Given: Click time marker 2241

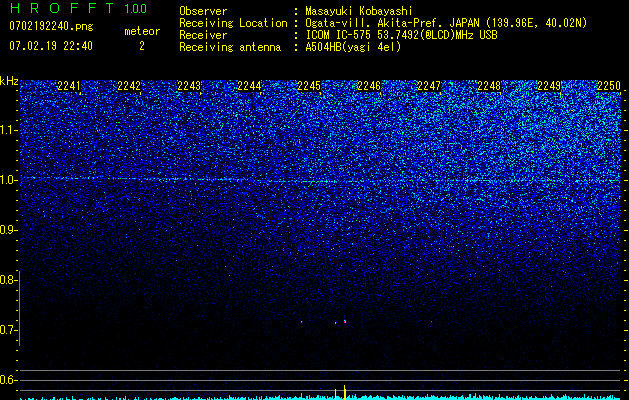Looking at the screenshot, I should (69, 86).
